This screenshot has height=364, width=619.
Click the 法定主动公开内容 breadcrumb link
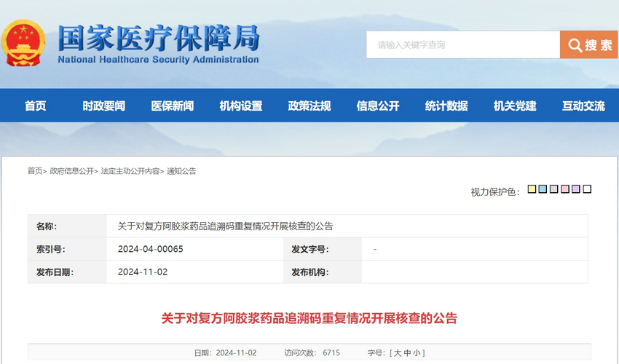(130, 171)
